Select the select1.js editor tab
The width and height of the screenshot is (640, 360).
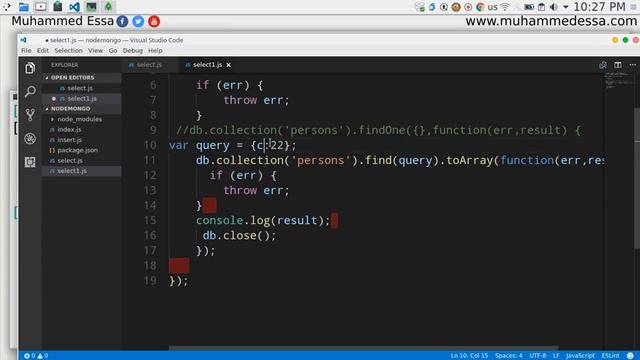(207, 65)
